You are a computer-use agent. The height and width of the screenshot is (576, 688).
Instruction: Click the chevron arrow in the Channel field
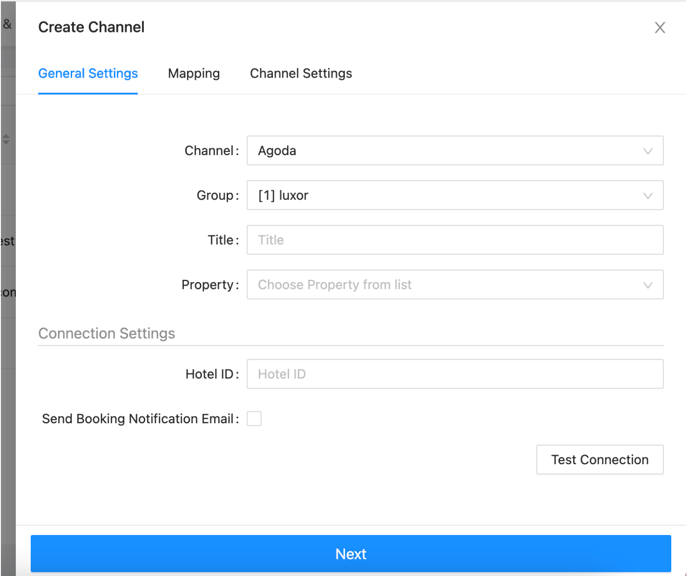[x=648, y=151]
